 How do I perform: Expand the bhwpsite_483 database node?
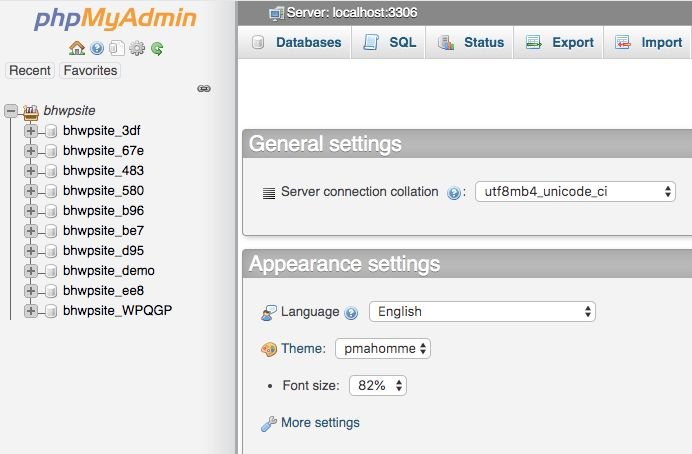tap(30, 170)
